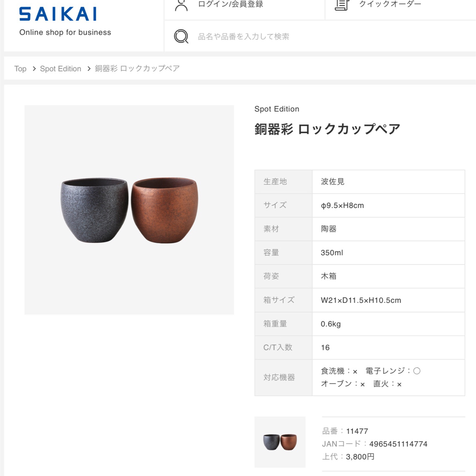Focus the product search input field
476x476 pixels.
click(x=320, y=37)
